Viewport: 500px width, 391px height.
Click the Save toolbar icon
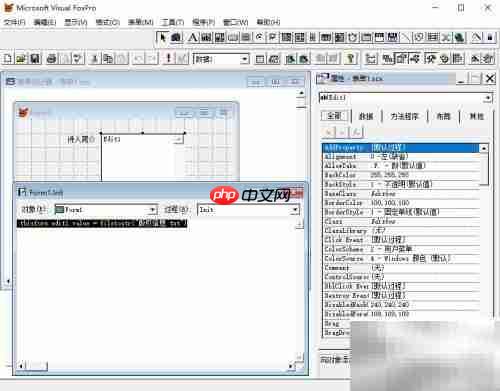[x=35, y=59]
